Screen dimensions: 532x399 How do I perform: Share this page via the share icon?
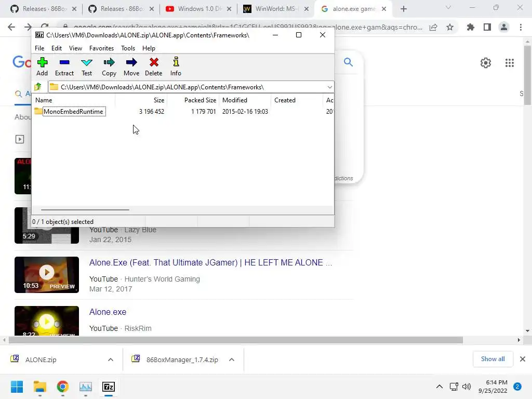[x=433, y=27]
